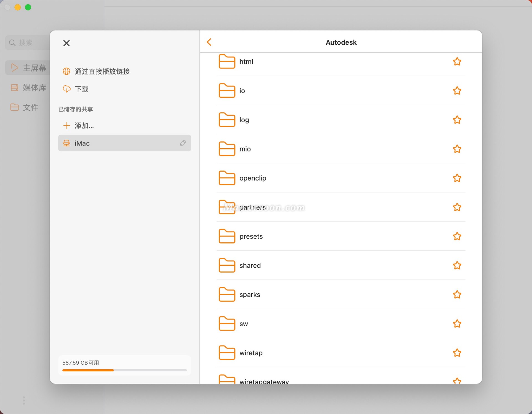Click the shared folder icon

tap(227, 265)
